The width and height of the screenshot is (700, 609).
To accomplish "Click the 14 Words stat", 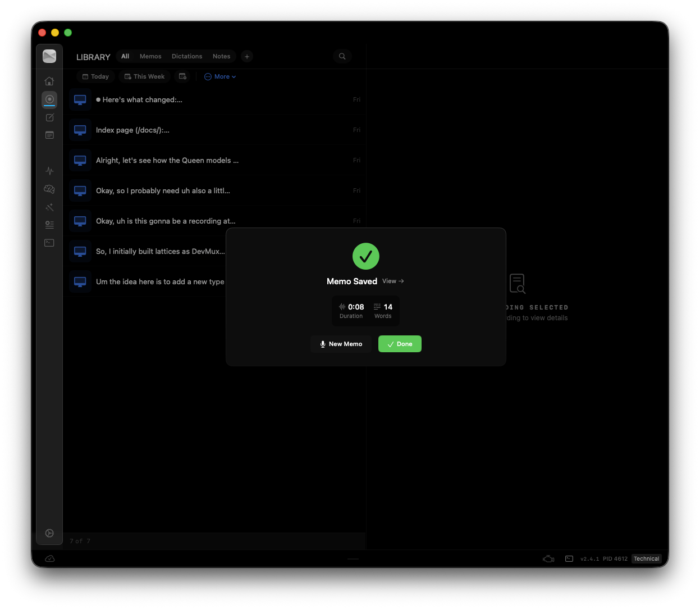I will click(383, 311).
